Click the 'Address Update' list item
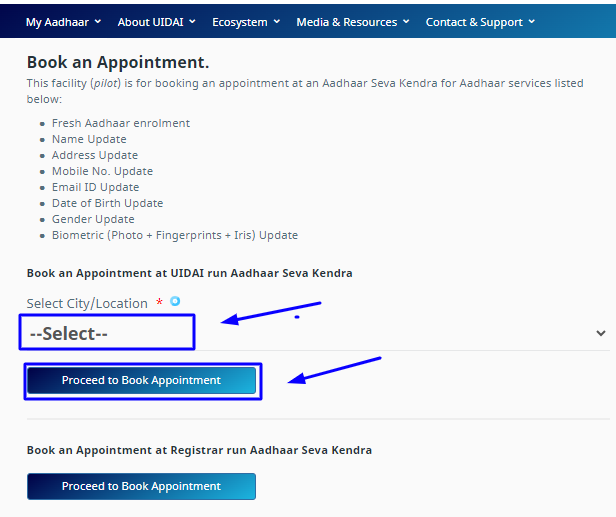 pos(95,155)
